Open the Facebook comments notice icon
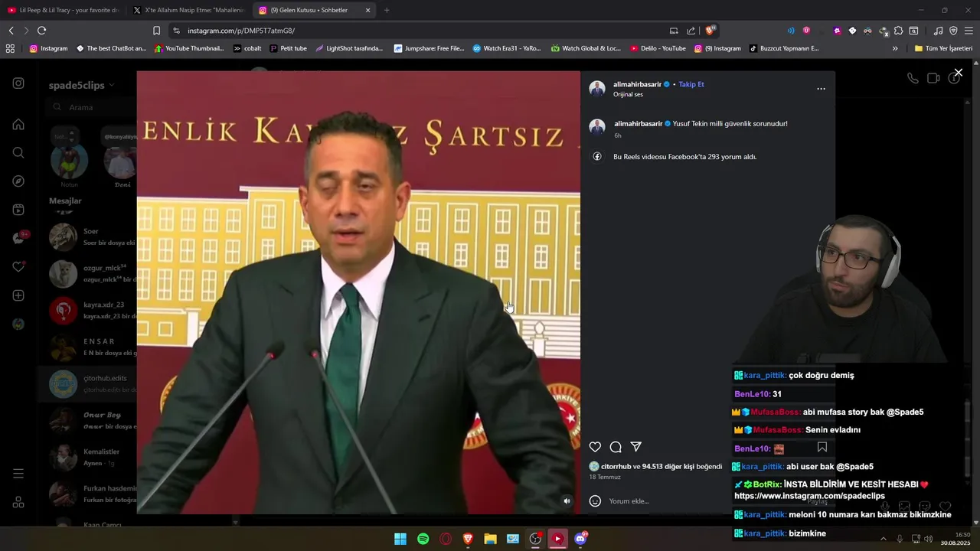This screenshot has width=980, height=551. click(x=597, y=156)
